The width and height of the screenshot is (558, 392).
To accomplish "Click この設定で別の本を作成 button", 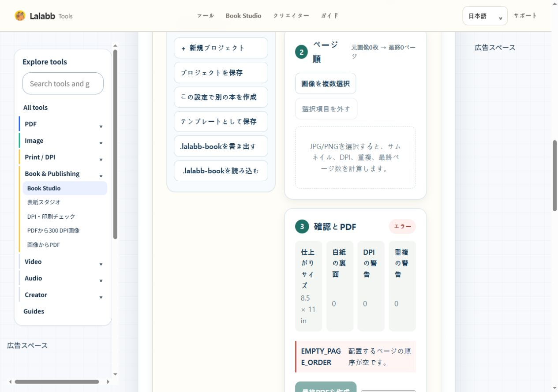I will [x=221, y=97].
